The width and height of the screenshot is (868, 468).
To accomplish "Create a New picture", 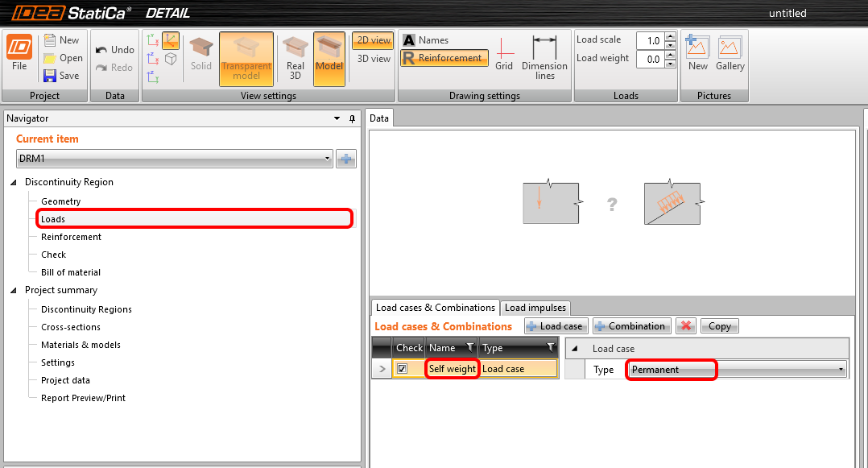I will pyautogui.click(x=697, y=53).
